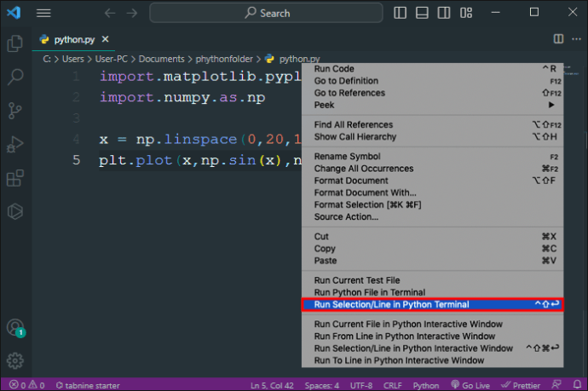Open the Source Control view
588x391 pixels.
[15, 111]
